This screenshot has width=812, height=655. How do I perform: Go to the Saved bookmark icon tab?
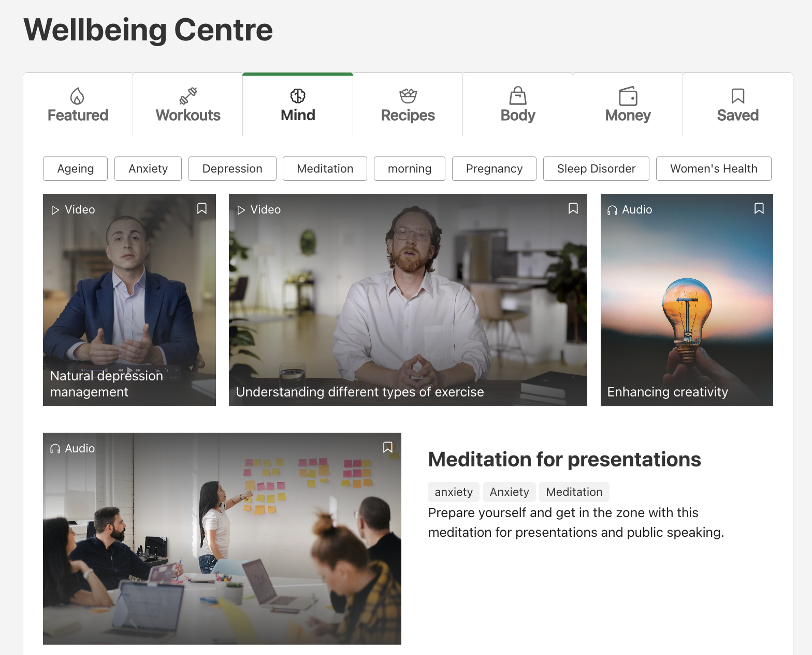point(738,96)
